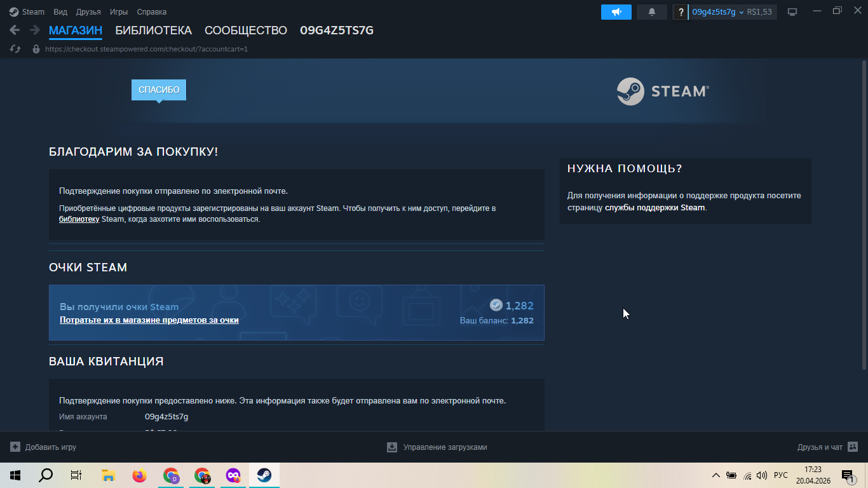
Task: Click the ОЧКИ STEAM heading
Action: tap(88, 268)
